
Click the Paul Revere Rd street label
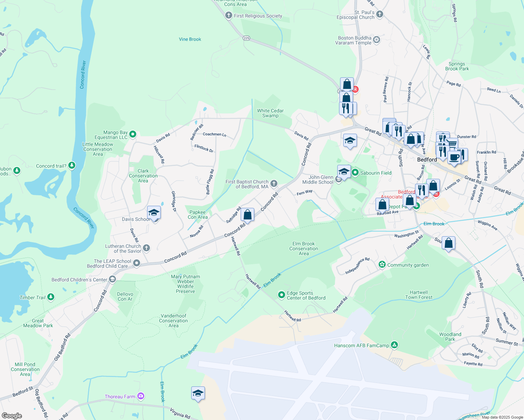(386, 90)
